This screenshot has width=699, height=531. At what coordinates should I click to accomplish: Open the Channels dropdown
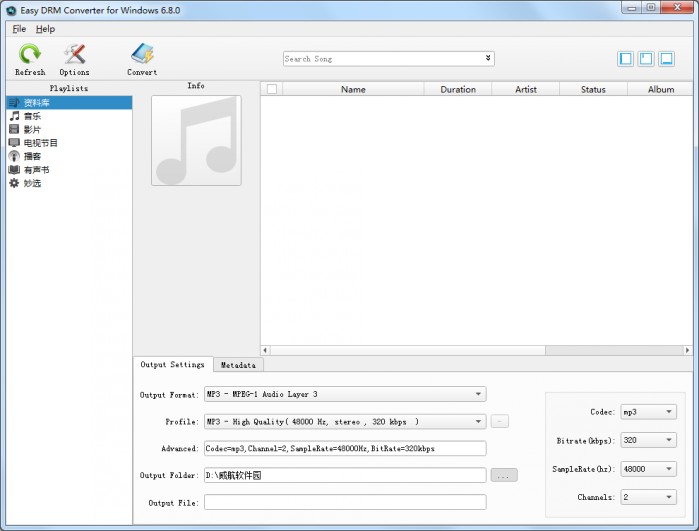click(649, 497)
